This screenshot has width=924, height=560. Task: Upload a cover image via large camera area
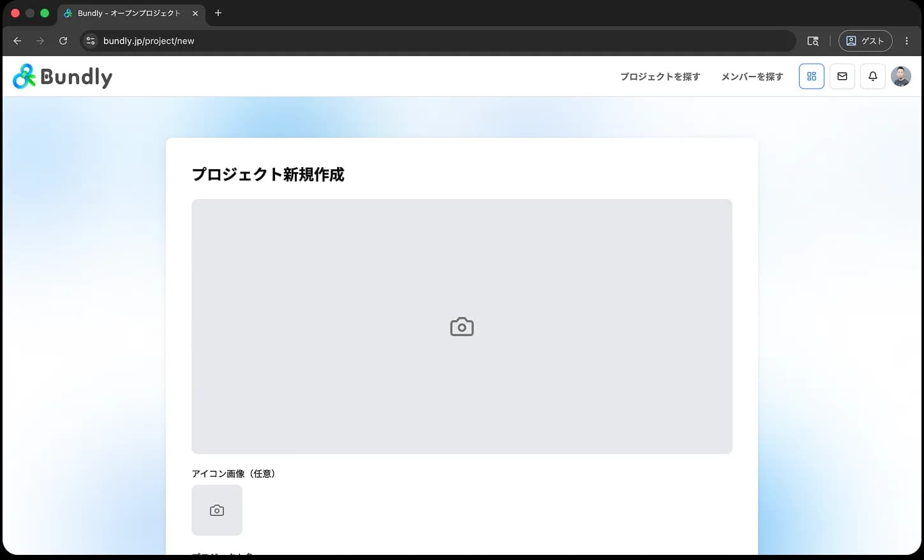click(462, 327)
